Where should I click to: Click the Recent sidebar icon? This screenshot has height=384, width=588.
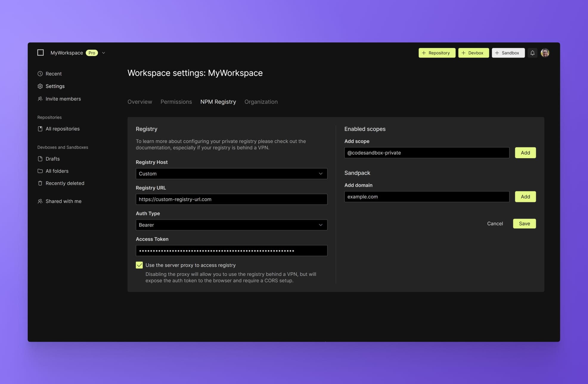(40, 73)
